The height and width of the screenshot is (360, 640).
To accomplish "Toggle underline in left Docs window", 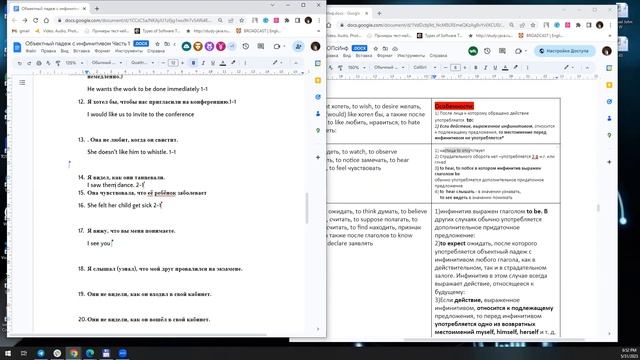I will tap(213, 63).
